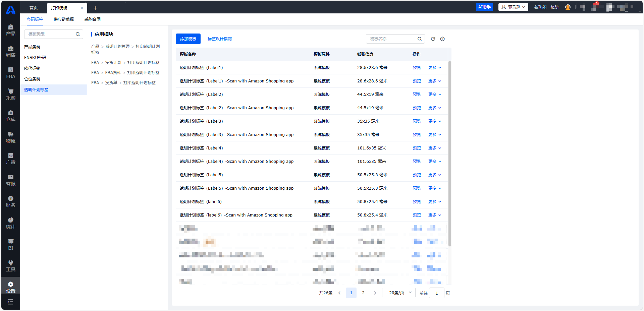Open the 标签设计指南 link
The height and width of the screenshot is (311, 644).
tap(219, 39)
